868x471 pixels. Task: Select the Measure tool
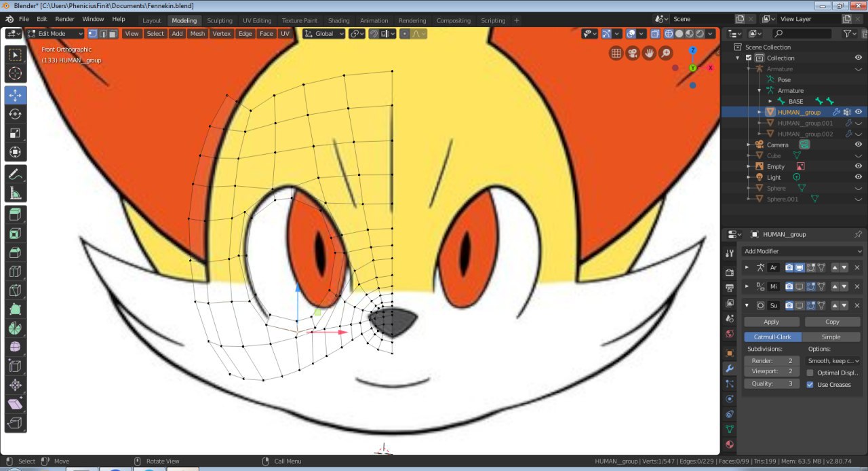click(x=16, y=193)
